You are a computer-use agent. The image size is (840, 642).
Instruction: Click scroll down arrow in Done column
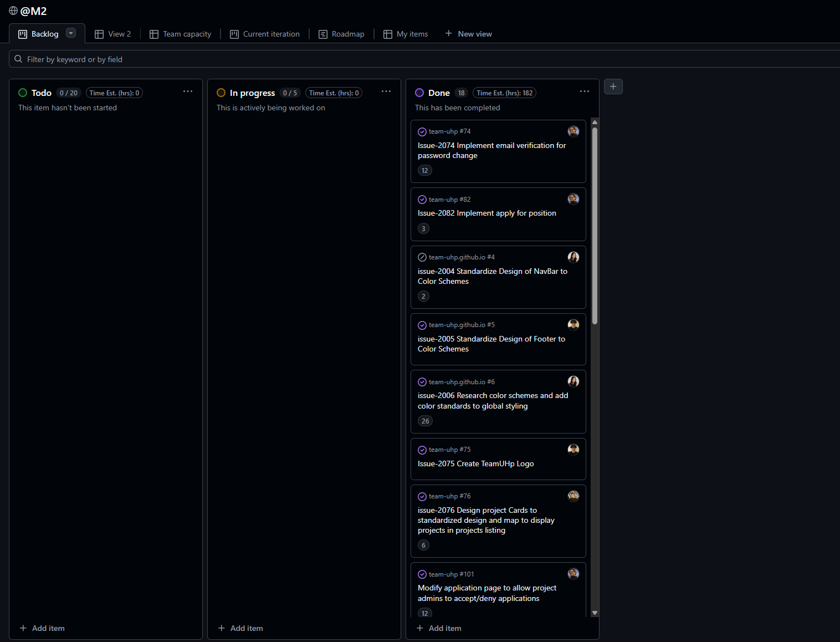pos(595,613)
